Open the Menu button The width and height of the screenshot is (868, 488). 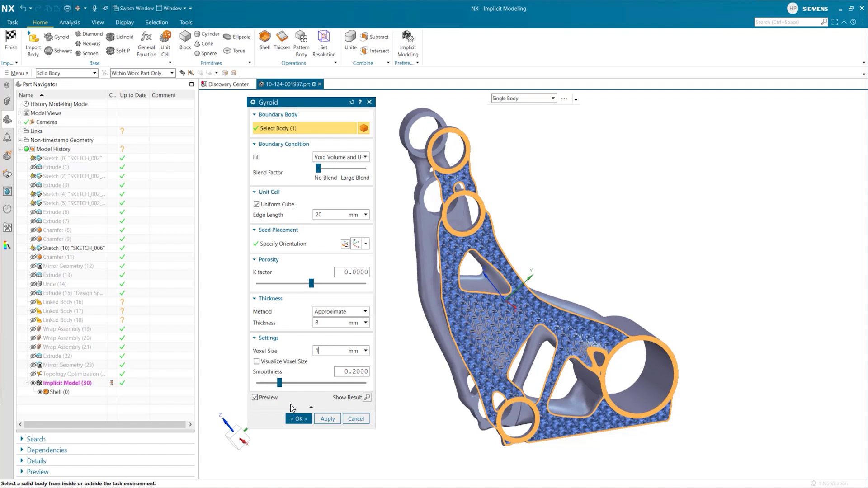(16, 73)
